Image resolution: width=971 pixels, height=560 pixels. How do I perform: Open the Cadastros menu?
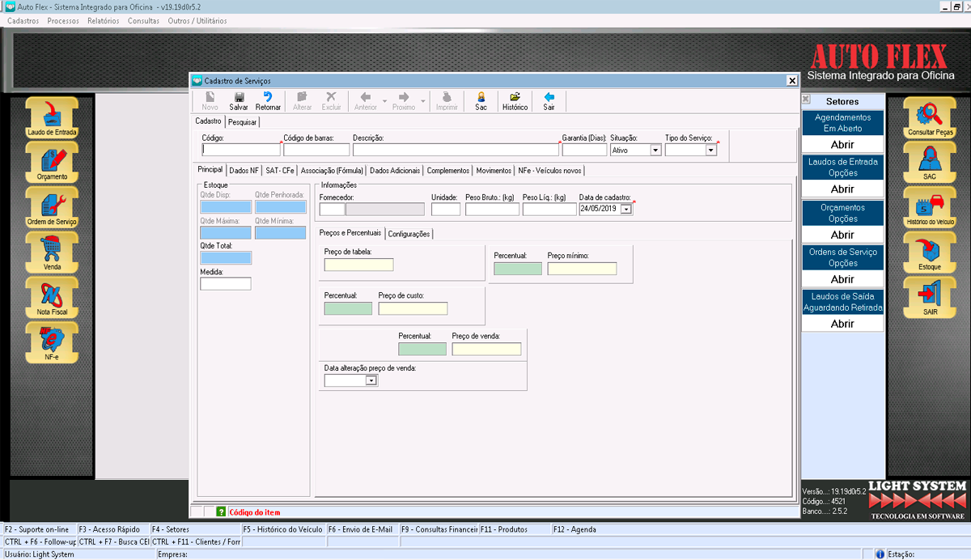pyautogui.click(x=23, y=20)
